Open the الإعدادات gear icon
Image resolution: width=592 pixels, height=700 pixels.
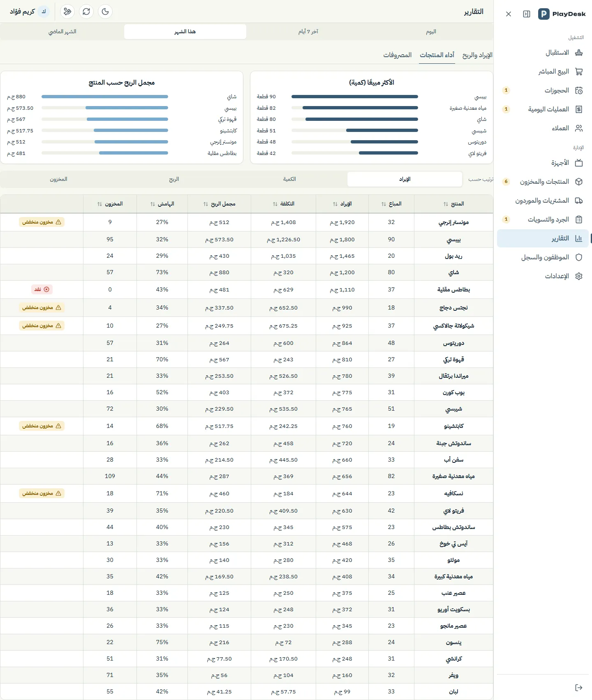coord(579,276)
